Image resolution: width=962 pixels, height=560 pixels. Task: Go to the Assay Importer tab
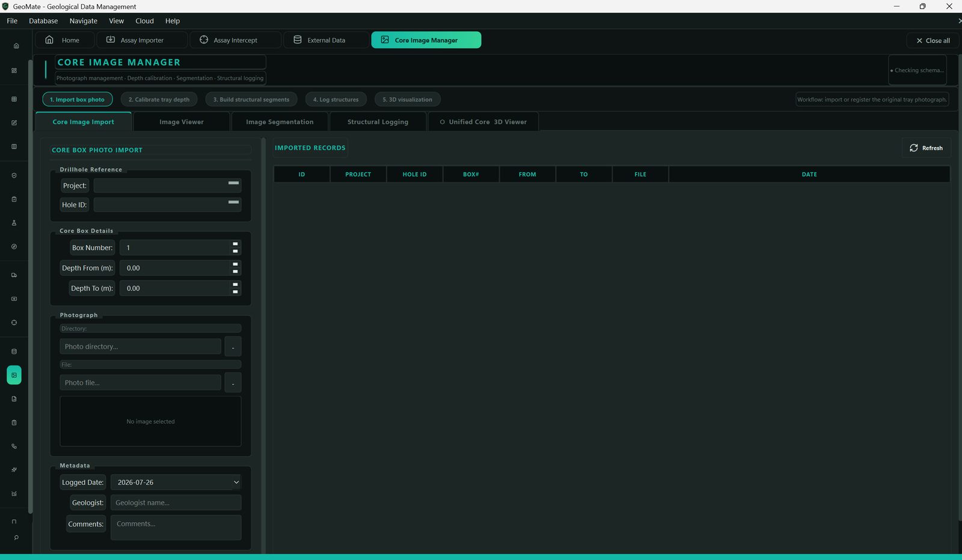click(x=142, y=40)
